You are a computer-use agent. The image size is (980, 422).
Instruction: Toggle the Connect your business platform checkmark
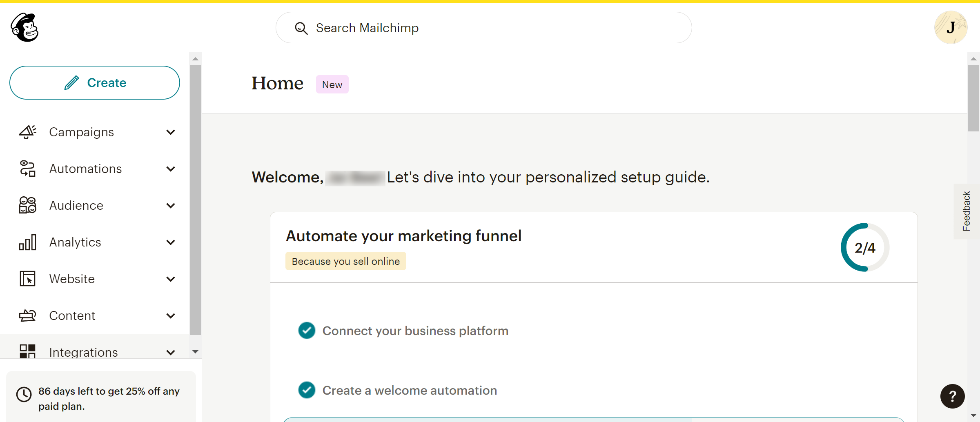coord(307,331)
